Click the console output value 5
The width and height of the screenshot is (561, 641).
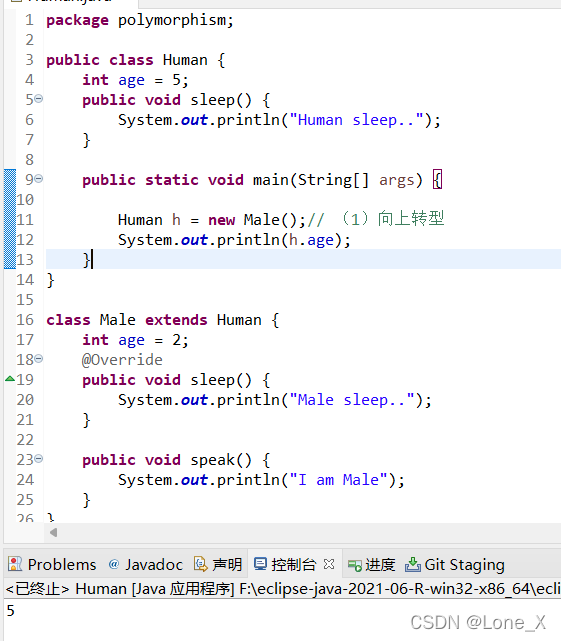11,610
